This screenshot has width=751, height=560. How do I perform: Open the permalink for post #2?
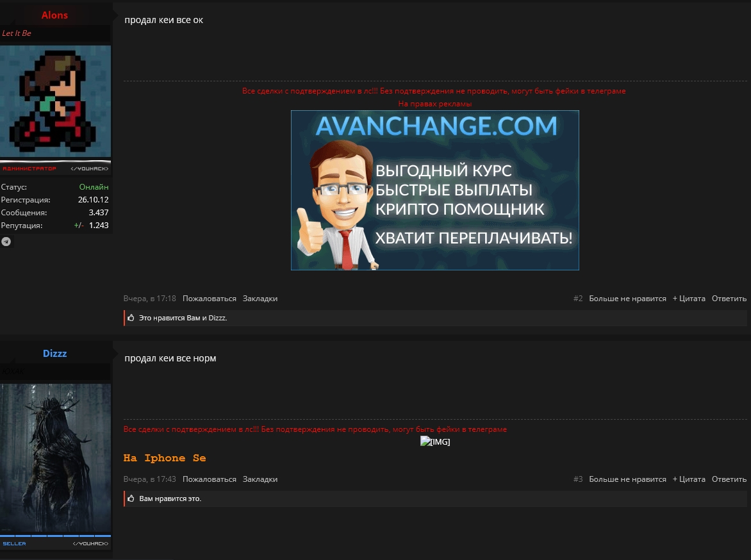pos(578,299)
